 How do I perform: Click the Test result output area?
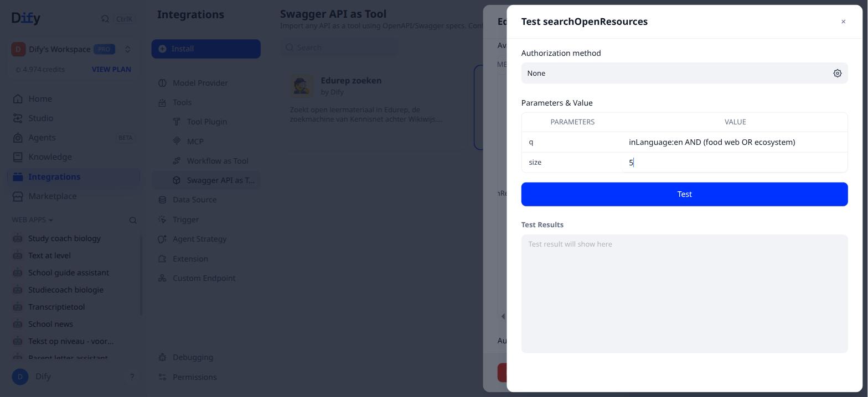(x=684, y=294)
